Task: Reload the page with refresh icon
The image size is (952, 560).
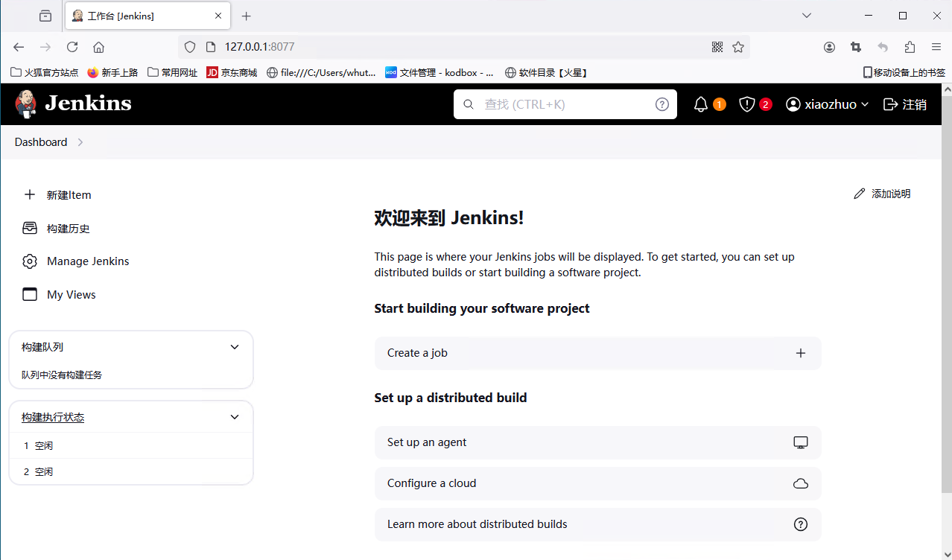Action: click(72, 47)
